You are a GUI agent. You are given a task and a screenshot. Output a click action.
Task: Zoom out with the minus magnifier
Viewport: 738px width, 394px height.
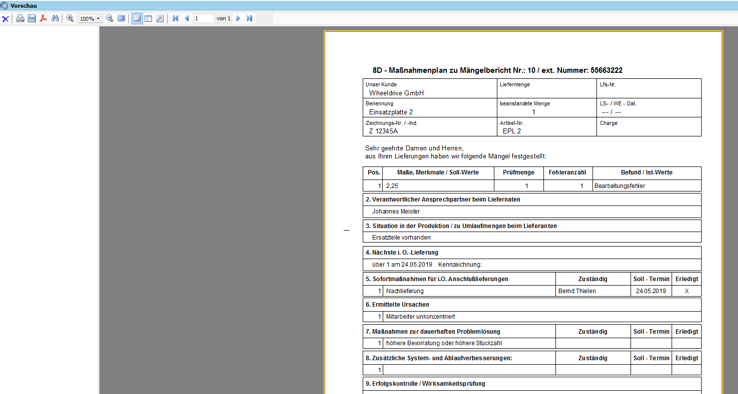[110, 18]
